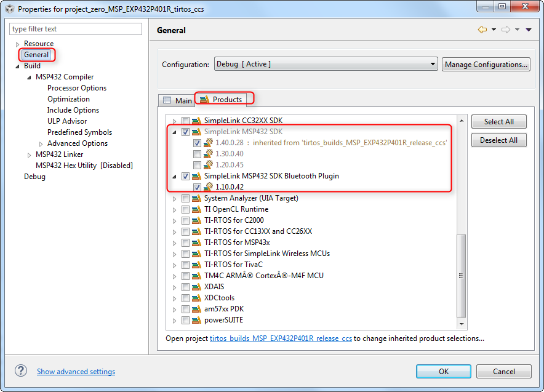Screen dimensions: 544x392
Task: Click the products list scroll down arrow
Action: [462, 324]
